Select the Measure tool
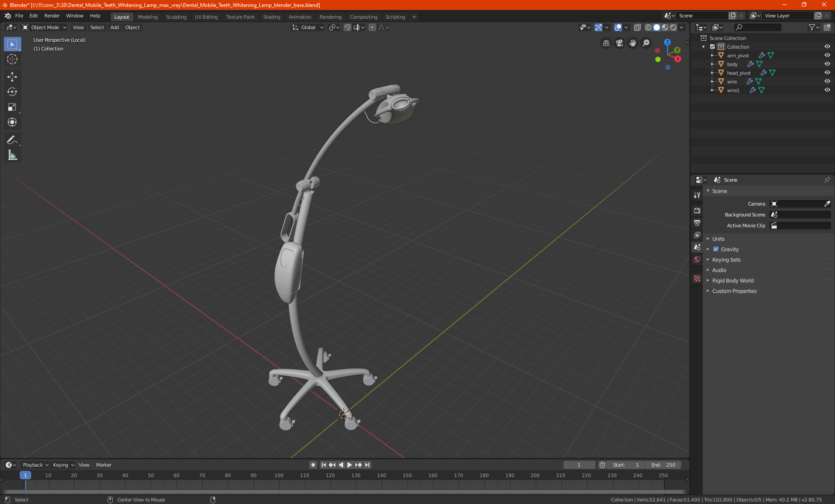 pos(12,155)
